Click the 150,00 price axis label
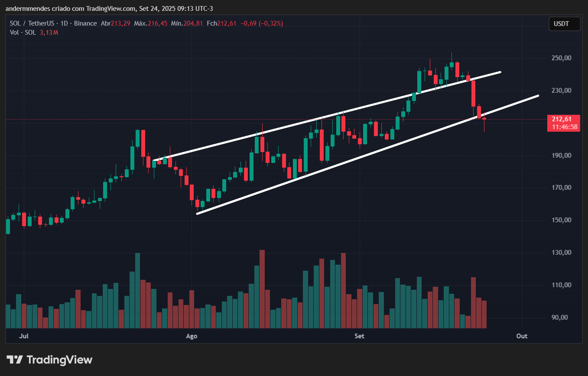 point(562,220)
